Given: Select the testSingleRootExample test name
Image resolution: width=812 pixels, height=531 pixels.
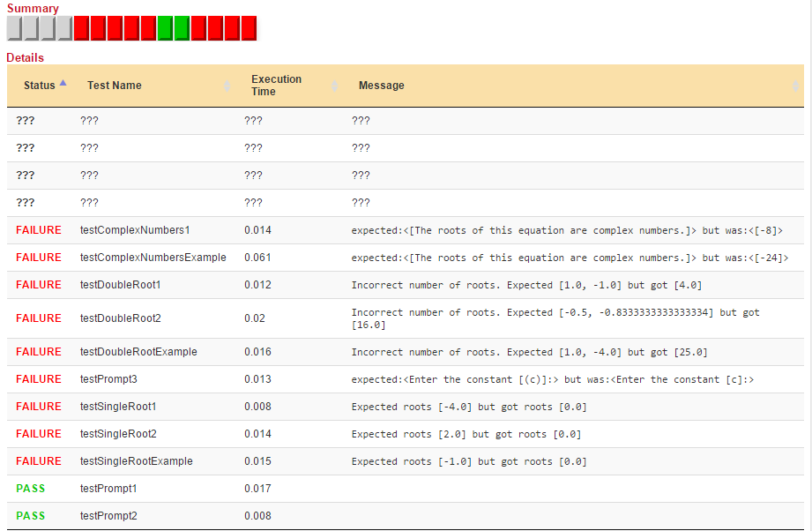Looking at the screenshot, I should tap(137, 461).
